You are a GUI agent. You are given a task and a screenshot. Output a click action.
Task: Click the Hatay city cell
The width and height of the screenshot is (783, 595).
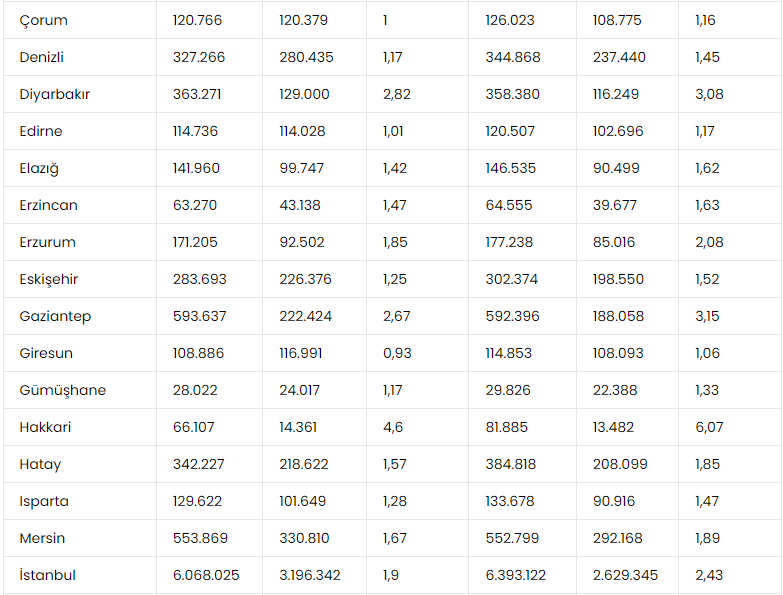coord(40,464)
